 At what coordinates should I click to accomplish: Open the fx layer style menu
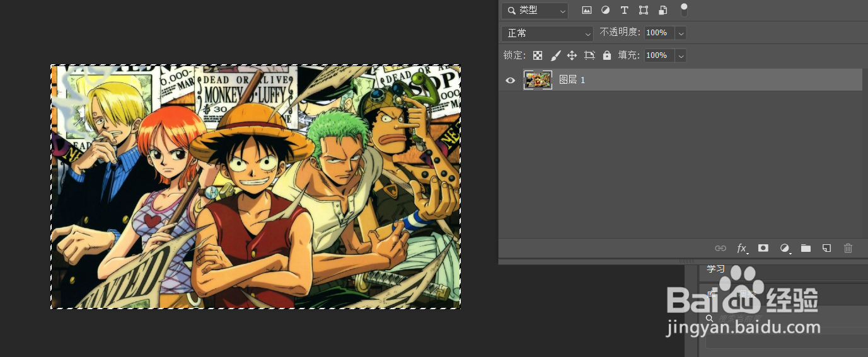743,248
